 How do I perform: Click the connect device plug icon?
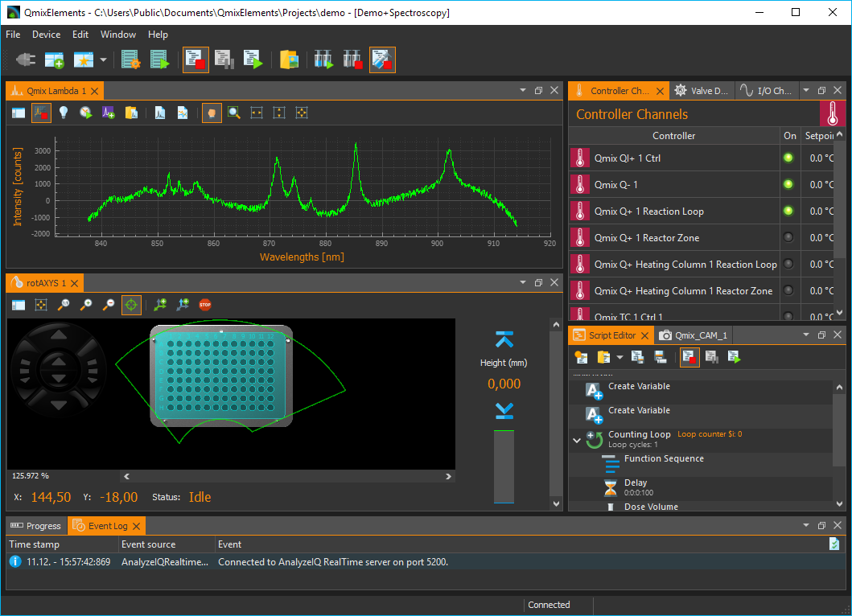point(26,60)
